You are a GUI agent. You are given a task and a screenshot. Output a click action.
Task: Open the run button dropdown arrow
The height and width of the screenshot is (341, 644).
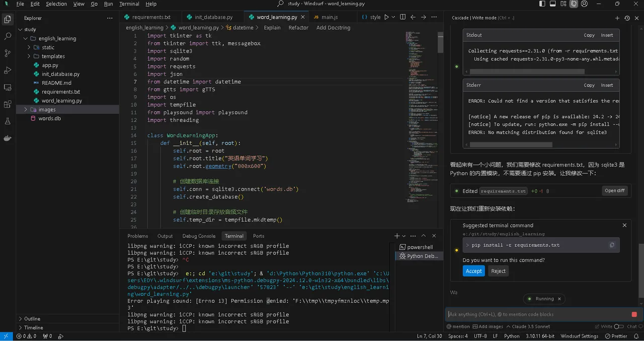point(393,17)
